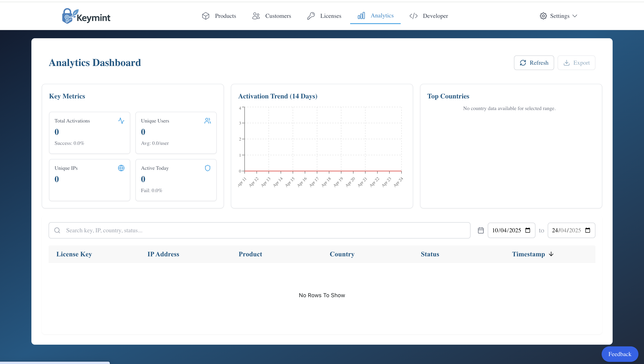Click the calendar icon beside date range
The height and width of the screenshot is (364, 644).
[x=480, y=230]
